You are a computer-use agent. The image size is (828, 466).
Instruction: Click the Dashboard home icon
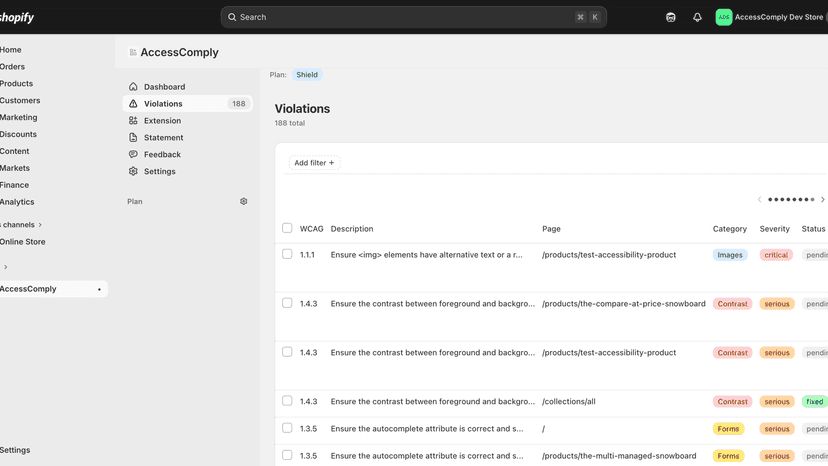point(133,87)
